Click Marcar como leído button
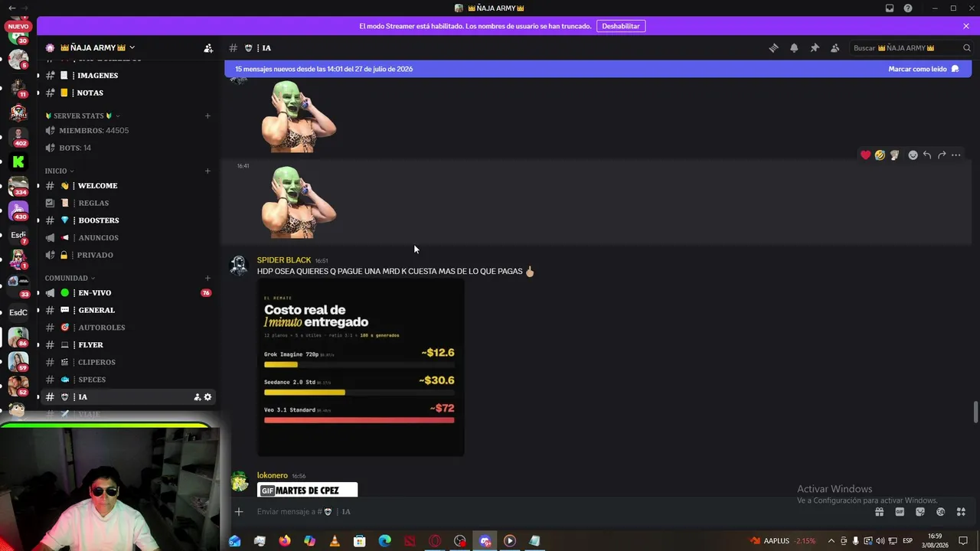The width and height of the screenshot is (980, 551). [923, 69]
